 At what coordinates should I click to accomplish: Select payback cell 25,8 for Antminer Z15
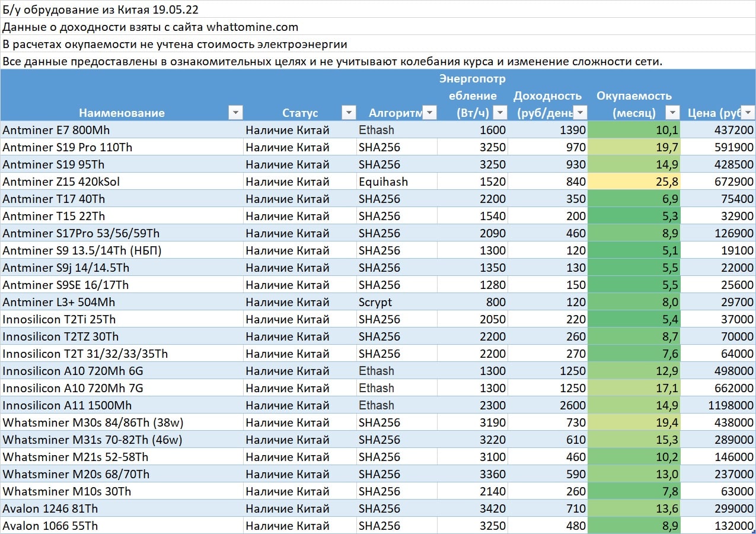coord(633,182)
